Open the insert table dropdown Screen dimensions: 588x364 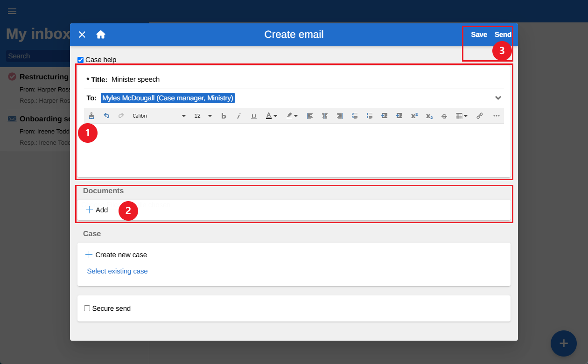pos(462,116)
